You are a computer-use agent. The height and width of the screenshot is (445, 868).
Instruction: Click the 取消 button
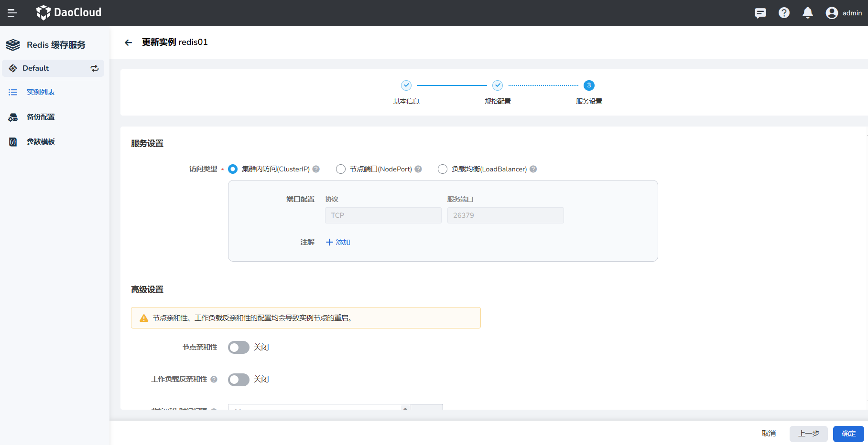tap(769, 434)
